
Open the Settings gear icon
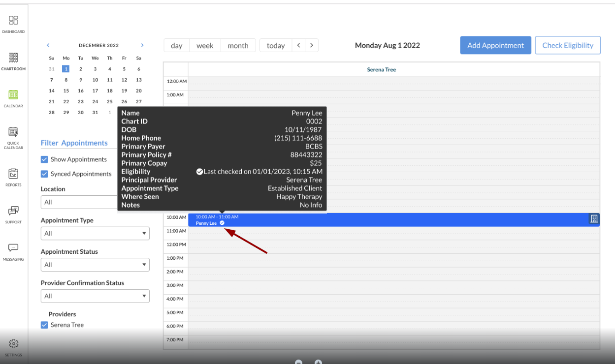click(13, 344)
